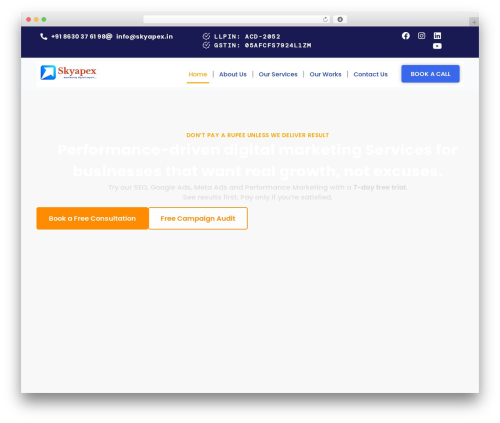The height and width of the screenshot is (423, 500).
Task: Click the 'Don't pay a rupee' tagline
Action: pos(257,135)
